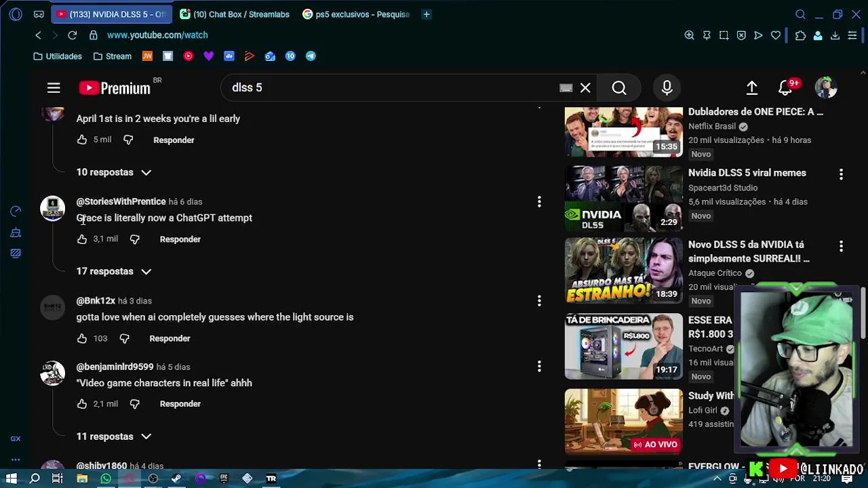
Task: Open Telegram bookmark icon
Action: point(311,56)
